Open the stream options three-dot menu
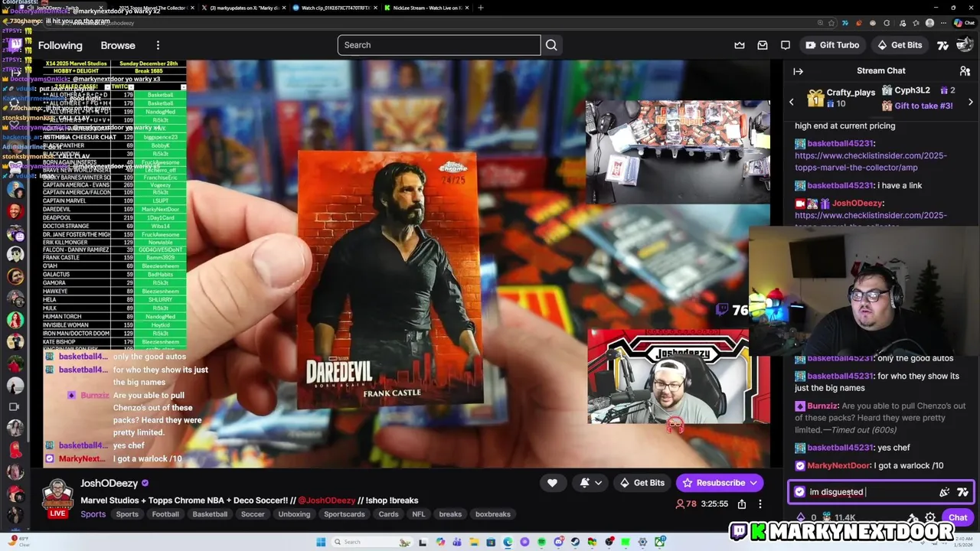Screen dimensions: 980x551 (759, 504)
